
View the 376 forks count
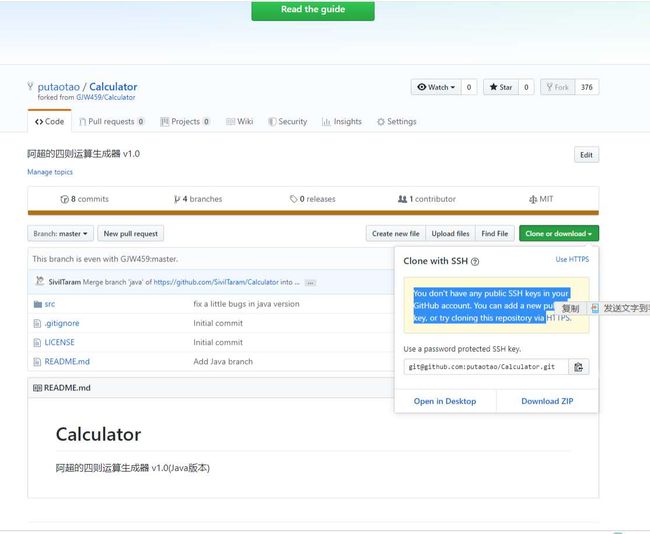[587, 87]
